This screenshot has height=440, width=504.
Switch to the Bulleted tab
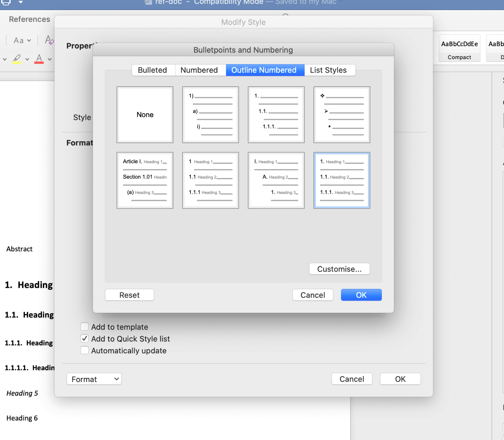153,70
